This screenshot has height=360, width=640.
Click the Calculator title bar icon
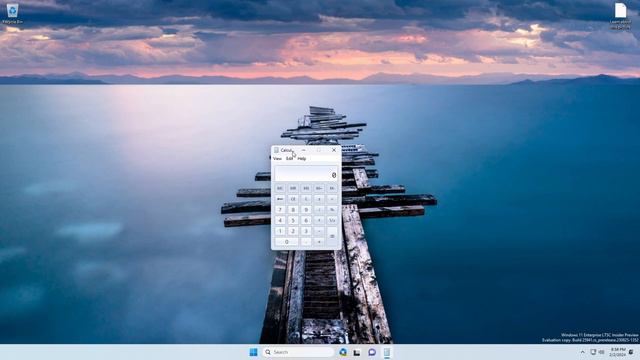tap(276, 150)
